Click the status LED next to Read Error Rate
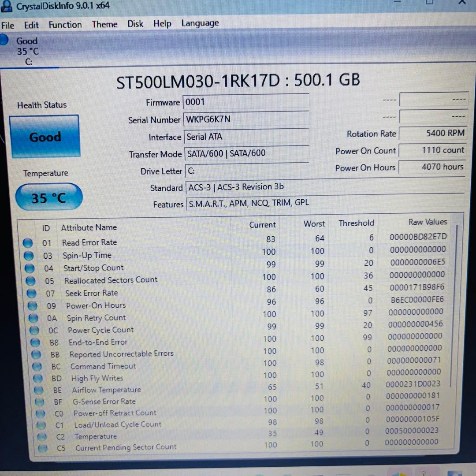Viewport: 476px width, 476px height. 28,243
